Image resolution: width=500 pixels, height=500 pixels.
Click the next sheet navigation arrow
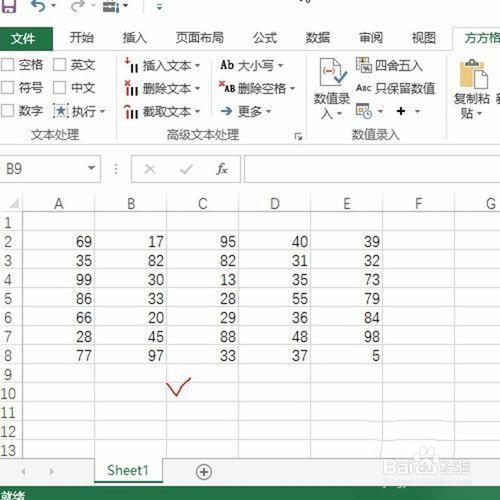[x=51, y=471]
